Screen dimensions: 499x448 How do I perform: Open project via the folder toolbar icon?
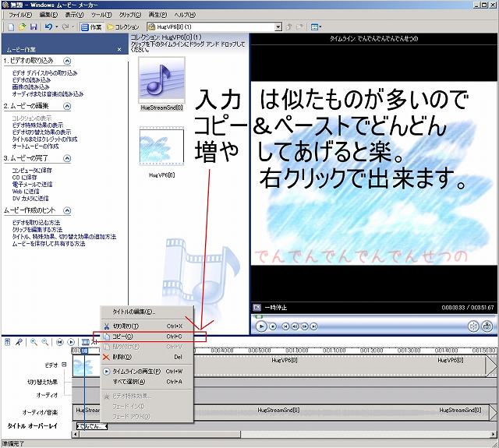(x=22, y=27)
